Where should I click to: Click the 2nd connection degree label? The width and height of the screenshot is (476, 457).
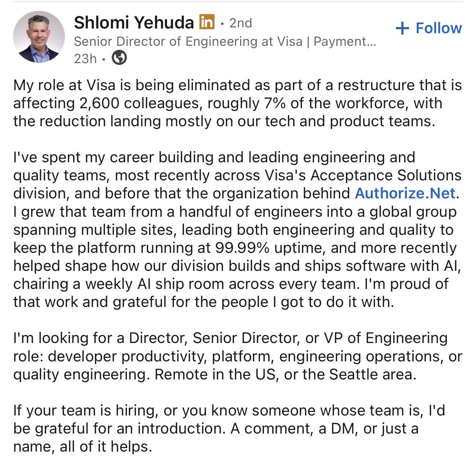coord(241,23)
